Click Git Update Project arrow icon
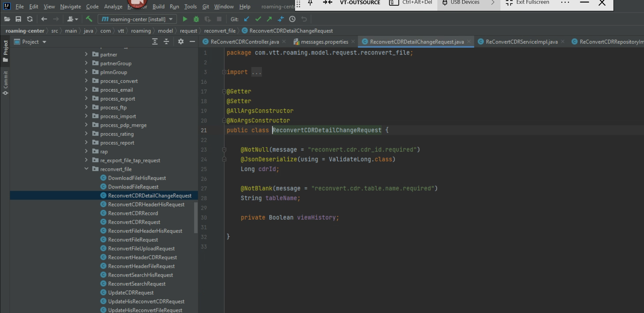644x313 pixels. point(246,19)
